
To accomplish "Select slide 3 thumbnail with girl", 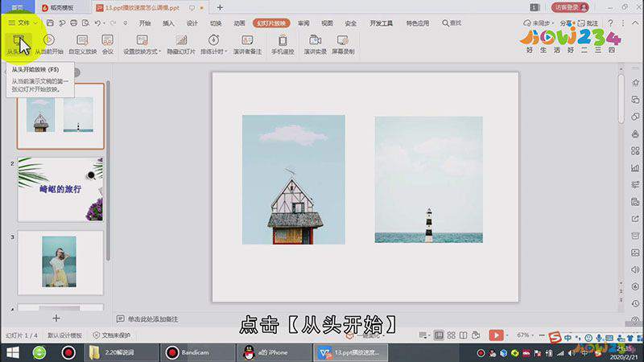I will (x=60, y=262).
